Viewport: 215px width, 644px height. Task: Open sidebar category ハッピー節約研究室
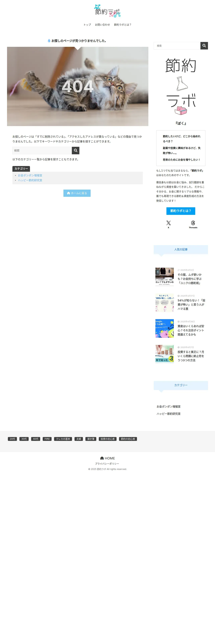pyautogui.click(x=168, y=414)
